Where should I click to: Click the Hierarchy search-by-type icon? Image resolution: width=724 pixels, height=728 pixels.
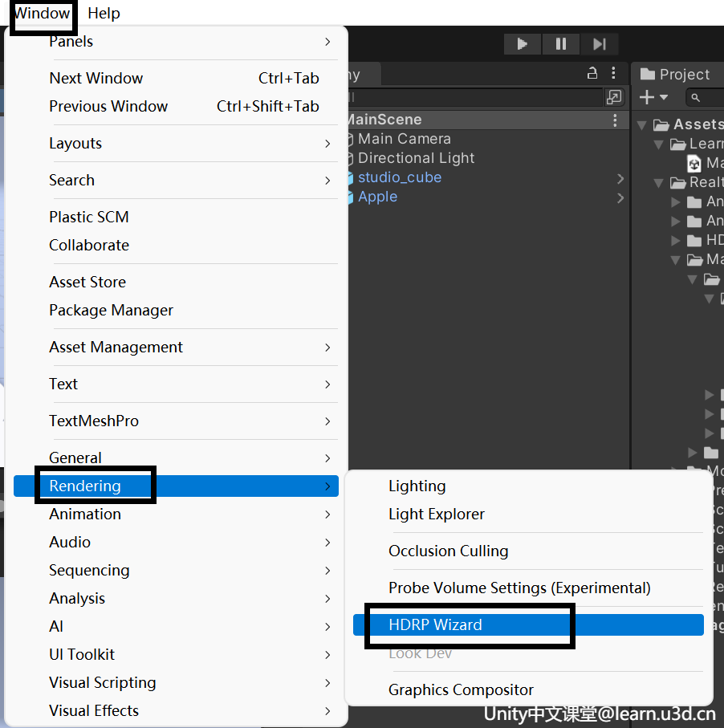click(x=614, y=97)
